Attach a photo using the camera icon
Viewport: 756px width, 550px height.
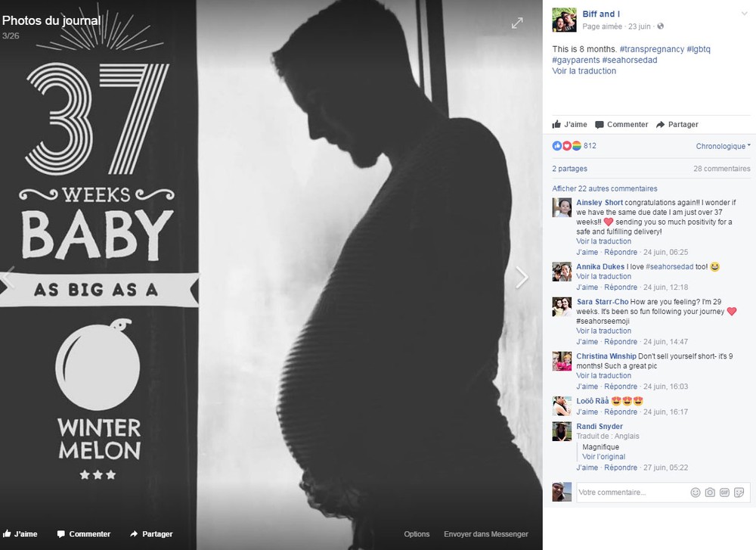click(x=710, y=492)
